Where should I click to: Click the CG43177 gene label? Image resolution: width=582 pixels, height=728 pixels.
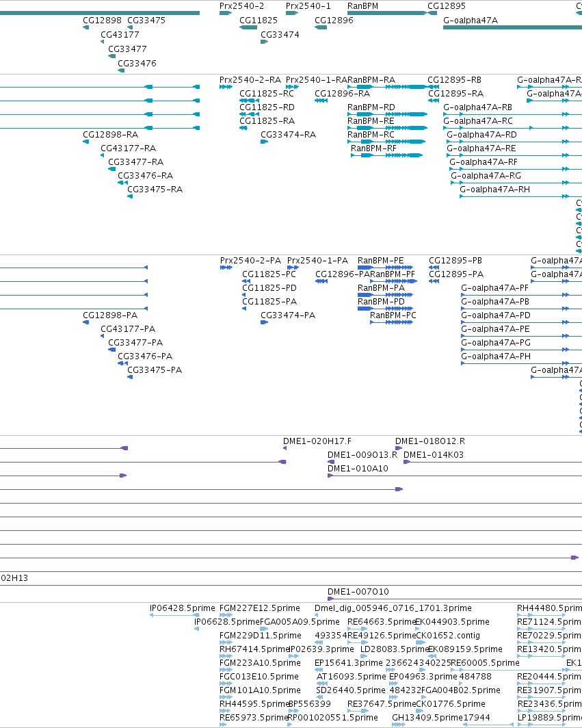click(x=120, y=35)
